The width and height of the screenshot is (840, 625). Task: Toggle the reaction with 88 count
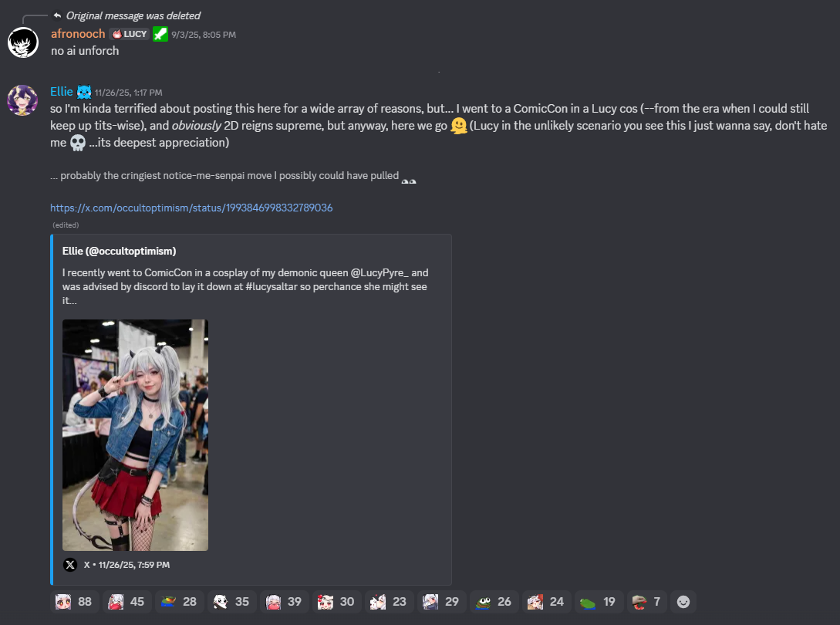point(73,601)
